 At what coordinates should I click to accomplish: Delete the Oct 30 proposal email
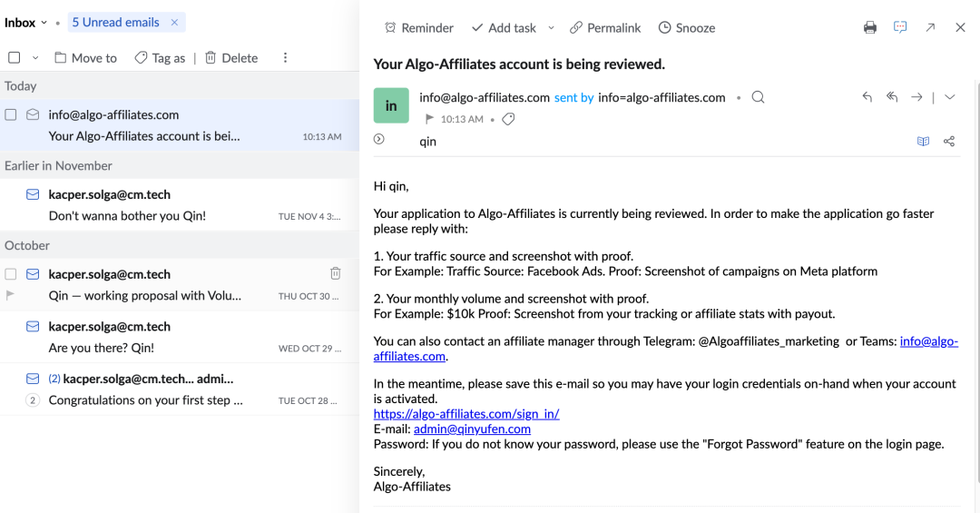pos(336,273)
